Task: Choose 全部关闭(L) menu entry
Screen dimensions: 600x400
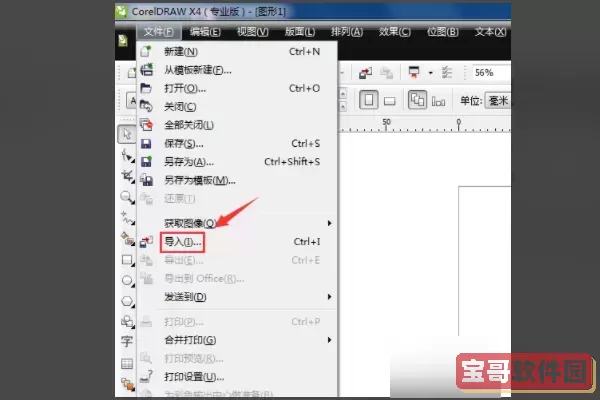Action: [237, 125]
